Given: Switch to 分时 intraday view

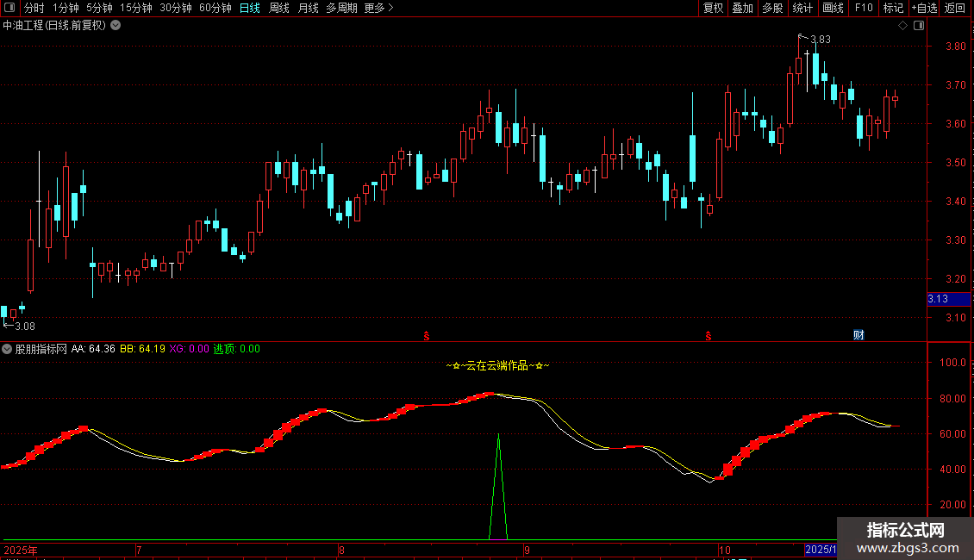Looking at the screenshot, I should 34,8.
